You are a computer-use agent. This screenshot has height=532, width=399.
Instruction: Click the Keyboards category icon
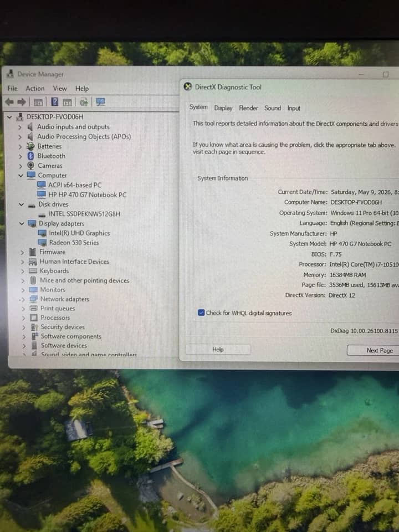(x=33, y=271)
